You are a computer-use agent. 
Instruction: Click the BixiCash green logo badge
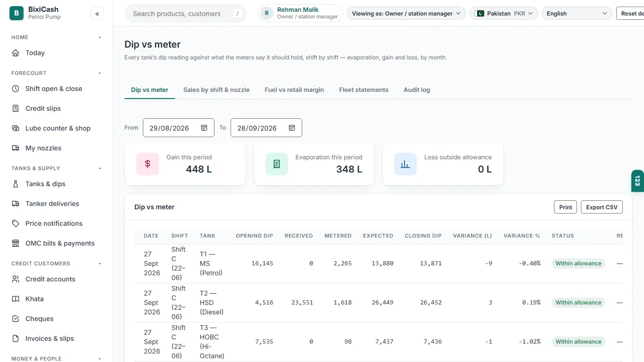point(17,13)
